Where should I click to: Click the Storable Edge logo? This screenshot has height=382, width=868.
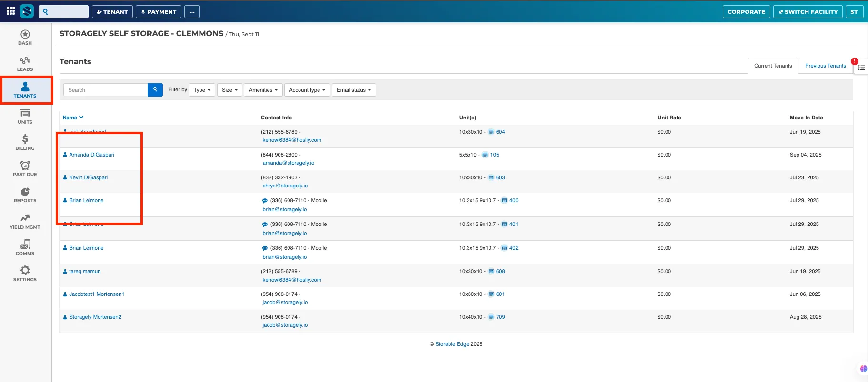(x=27, y=11)
